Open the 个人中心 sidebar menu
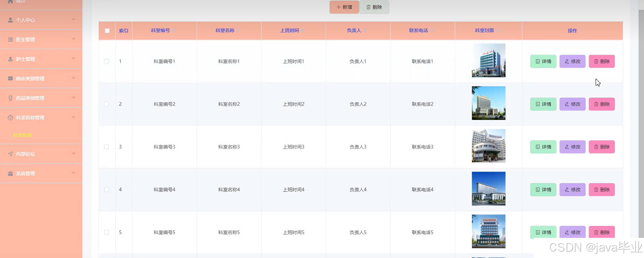 pos(41,20)
